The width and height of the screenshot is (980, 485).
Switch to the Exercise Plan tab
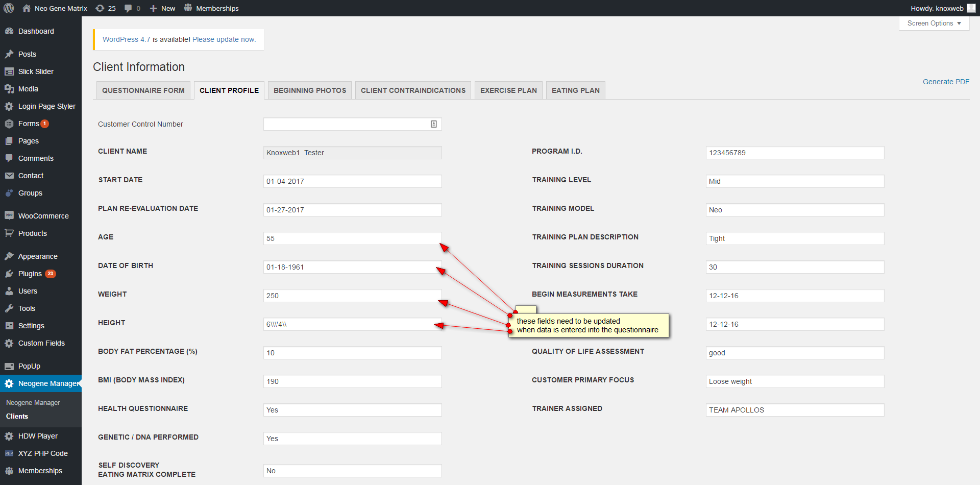point(508,90)
